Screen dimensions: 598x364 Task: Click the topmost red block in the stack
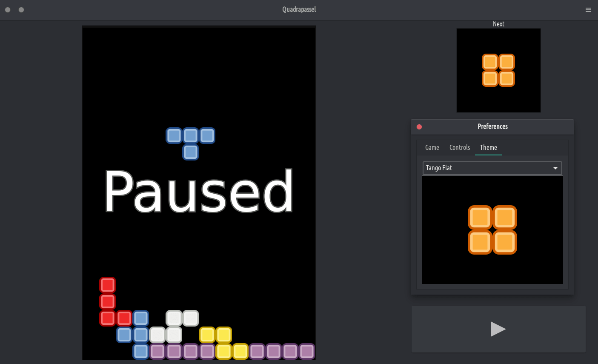point(108,285)
